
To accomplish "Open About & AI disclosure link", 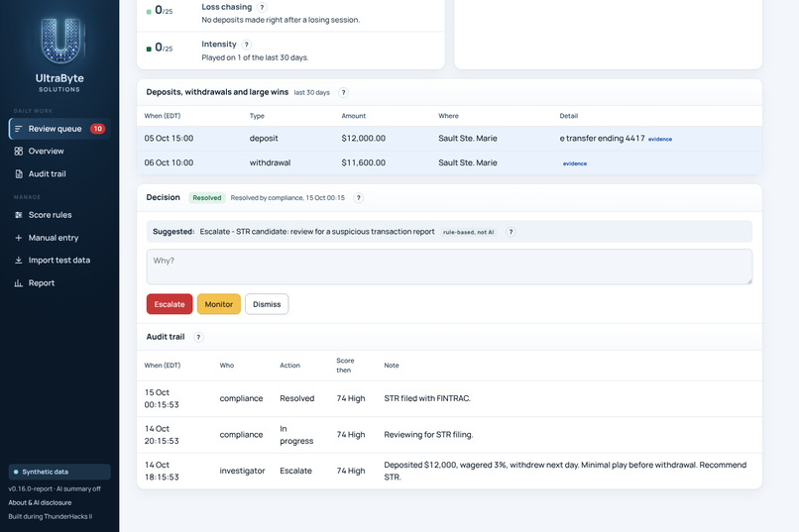I will [40, 502].
